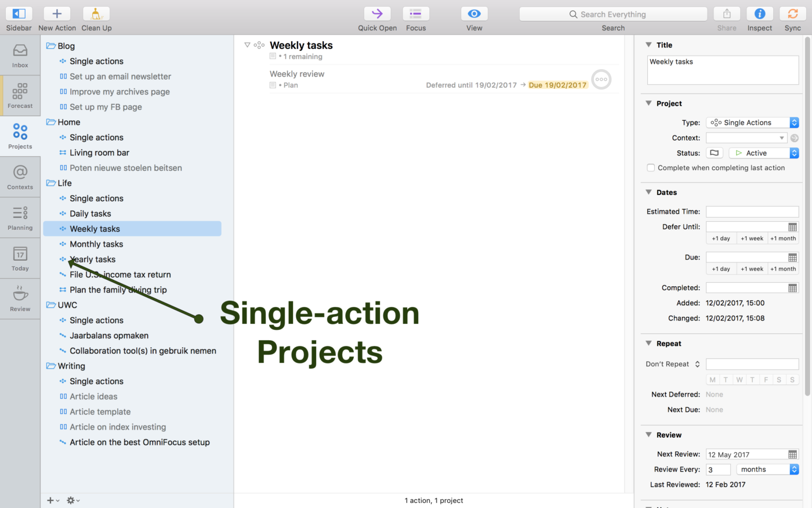Viewport: 812px width, 508px height.
Task: Switch to the Projects perspective
Action: 20,136
